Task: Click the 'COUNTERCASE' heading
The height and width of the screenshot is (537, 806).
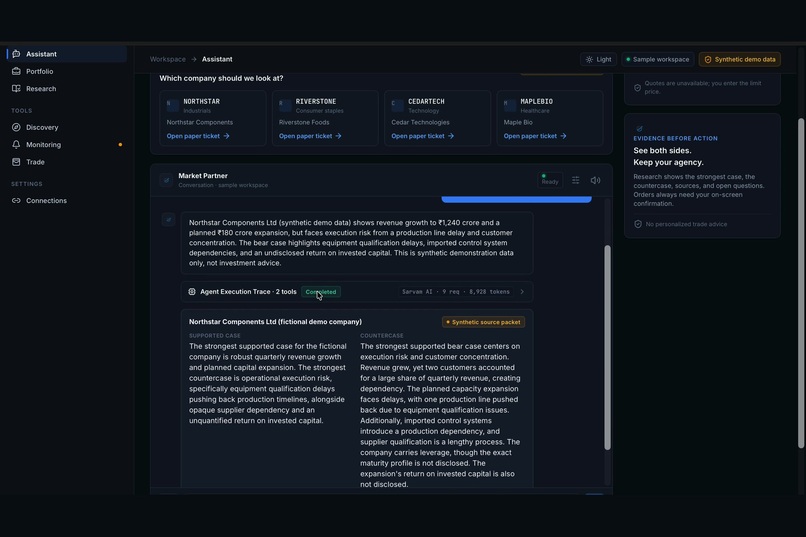Action: click(x=381, y=336)
